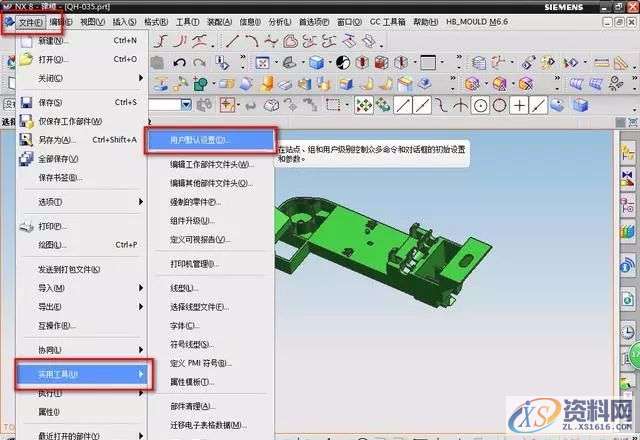Toggle the mid point snap
Viewport: 640px width, 440px height.
pos(422,105)
